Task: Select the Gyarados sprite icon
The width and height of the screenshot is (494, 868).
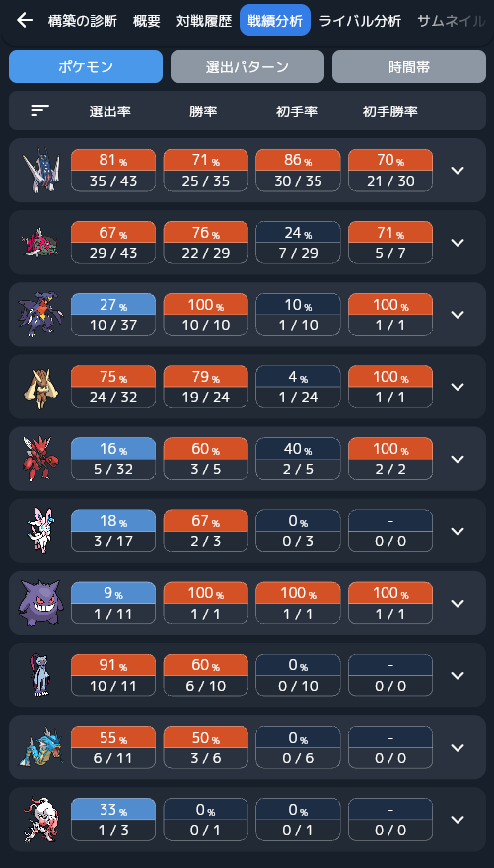Action: (x=41, y=748)
